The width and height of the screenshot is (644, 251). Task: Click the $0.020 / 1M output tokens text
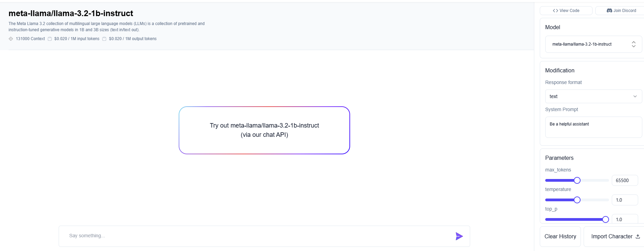coord(133,39)
